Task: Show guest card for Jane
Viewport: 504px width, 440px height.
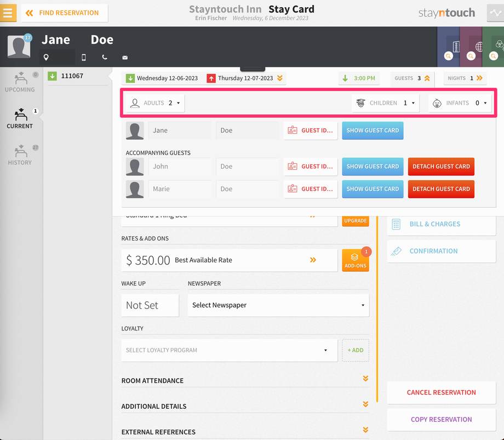Action: pos(373,130)
